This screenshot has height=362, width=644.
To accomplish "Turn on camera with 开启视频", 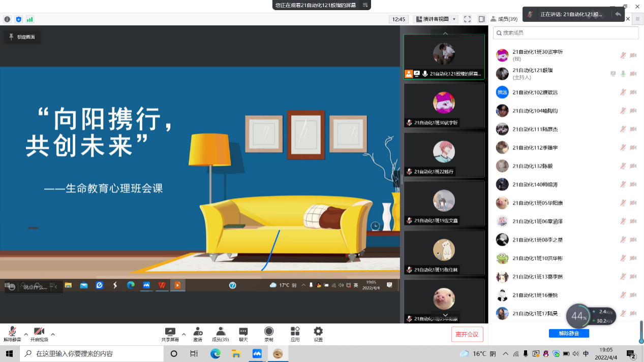I will pos(39,334).
